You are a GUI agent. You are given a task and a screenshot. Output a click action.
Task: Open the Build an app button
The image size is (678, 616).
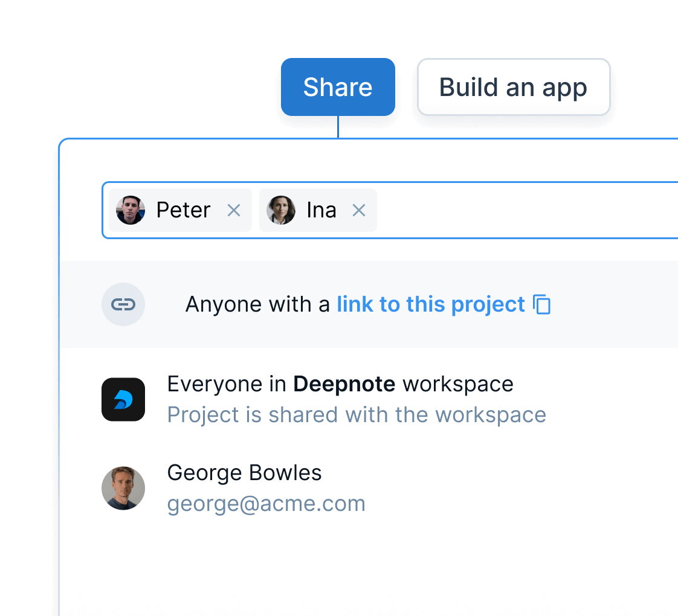(x=513, y=87)
